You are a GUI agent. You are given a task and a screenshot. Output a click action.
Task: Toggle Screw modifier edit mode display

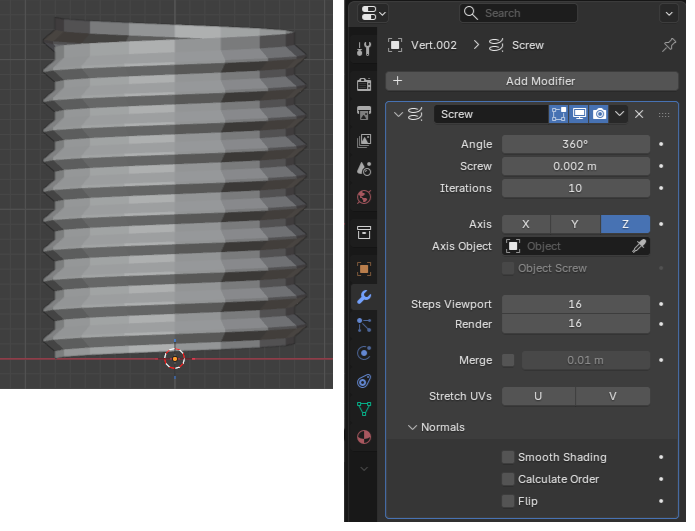pyautogui.click(x=559, y=114)
